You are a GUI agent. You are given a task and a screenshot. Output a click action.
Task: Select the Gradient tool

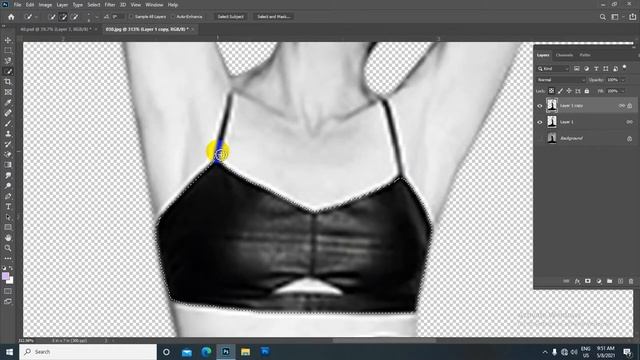pos(8,165)
